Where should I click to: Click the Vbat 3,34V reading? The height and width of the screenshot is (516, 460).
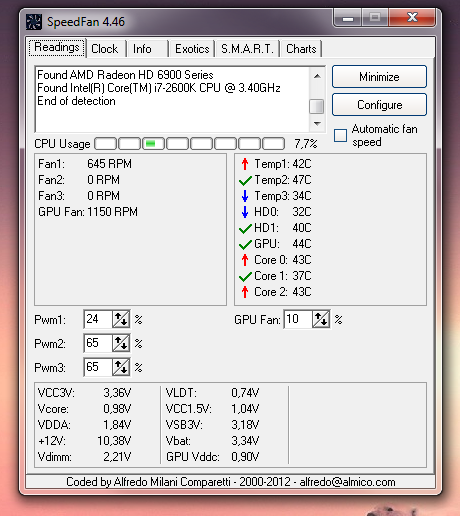[x=212, y=441]
